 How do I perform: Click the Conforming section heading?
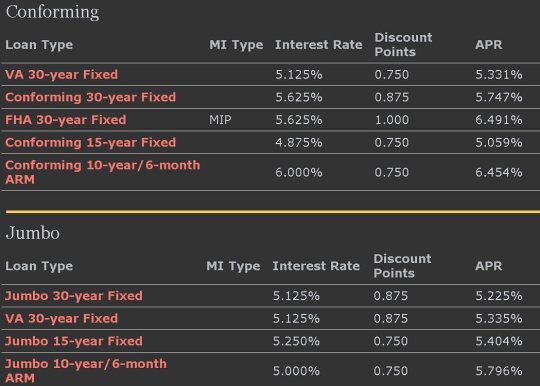click(53, 12)
